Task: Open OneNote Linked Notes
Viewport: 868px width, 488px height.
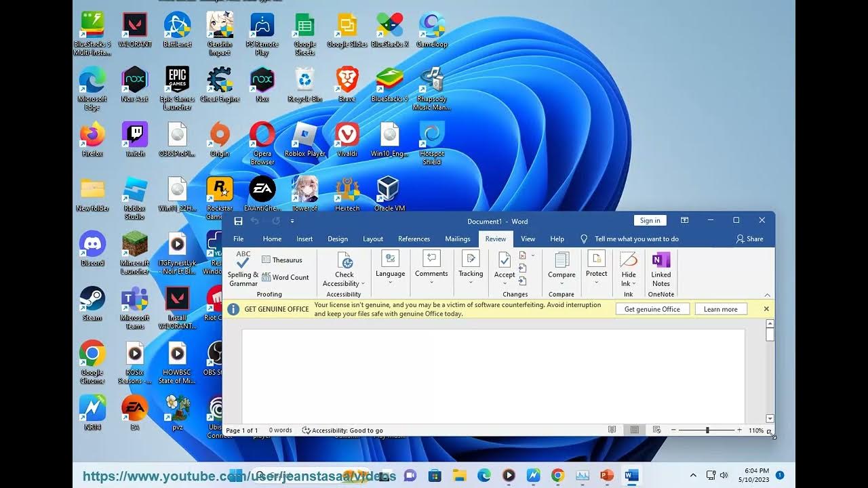Action: click(x=661, y=269)
